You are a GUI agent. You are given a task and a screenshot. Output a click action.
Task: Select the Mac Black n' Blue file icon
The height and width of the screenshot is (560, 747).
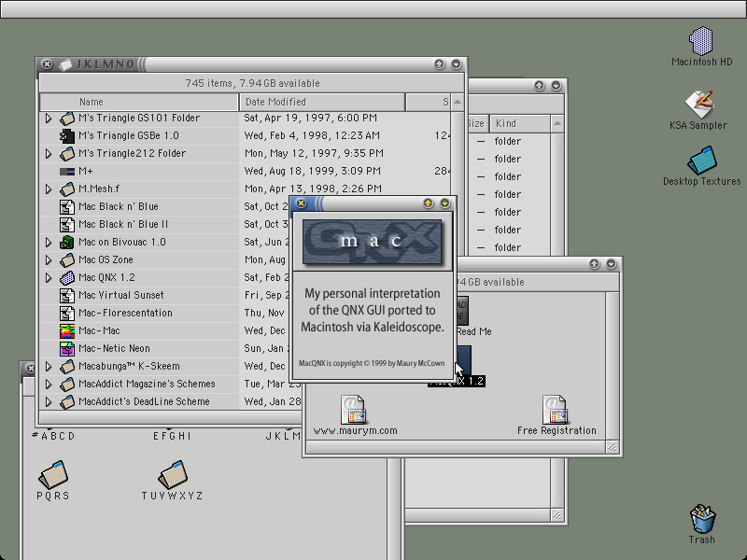click(67, 206)
